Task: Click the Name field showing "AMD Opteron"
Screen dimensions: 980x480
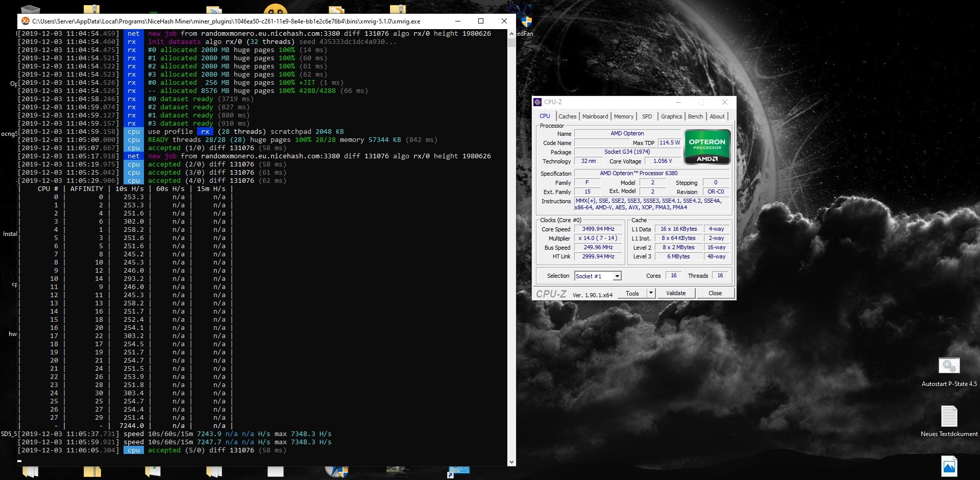Action: coord(627,133)
